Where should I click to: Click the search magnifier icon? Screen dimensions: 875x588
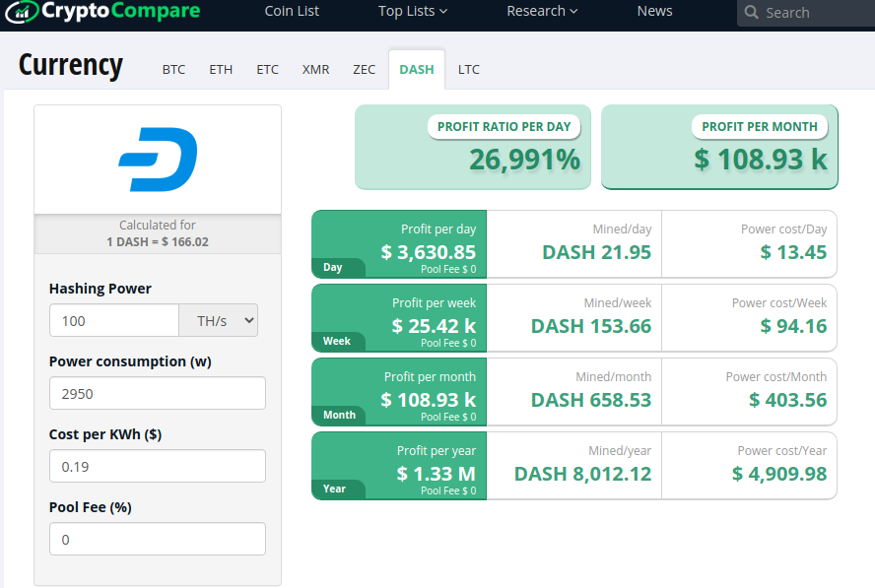[x=751, y=12]
